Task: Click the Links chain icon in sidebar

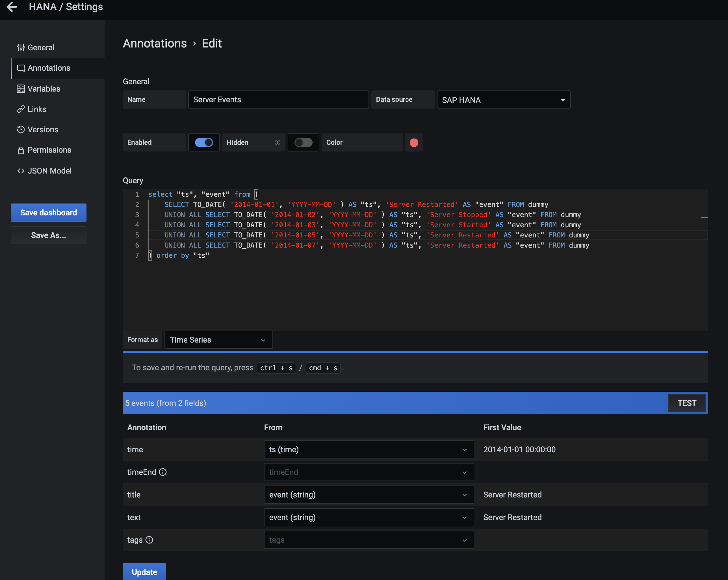Action: pos(21,109)
